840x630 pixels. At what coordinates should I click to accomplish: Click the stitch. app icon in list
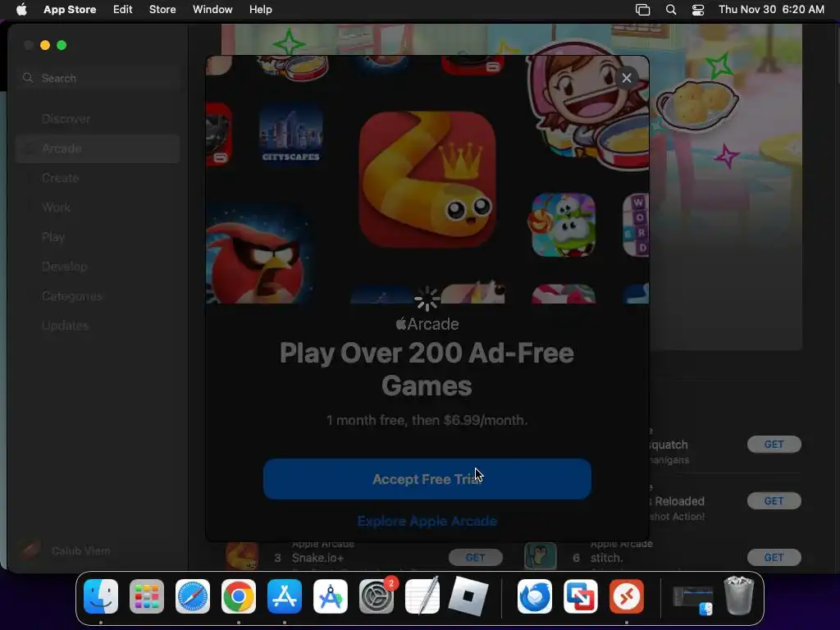540,556
